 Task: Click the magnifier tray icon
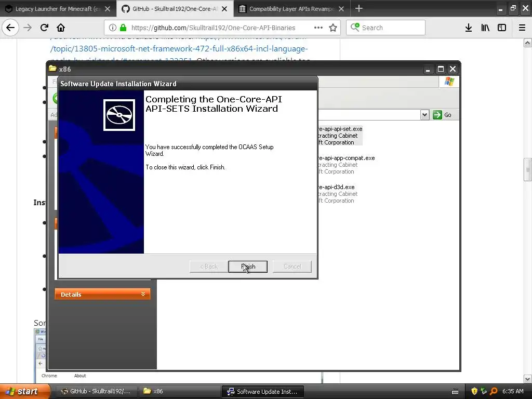(x=494, y=391)
